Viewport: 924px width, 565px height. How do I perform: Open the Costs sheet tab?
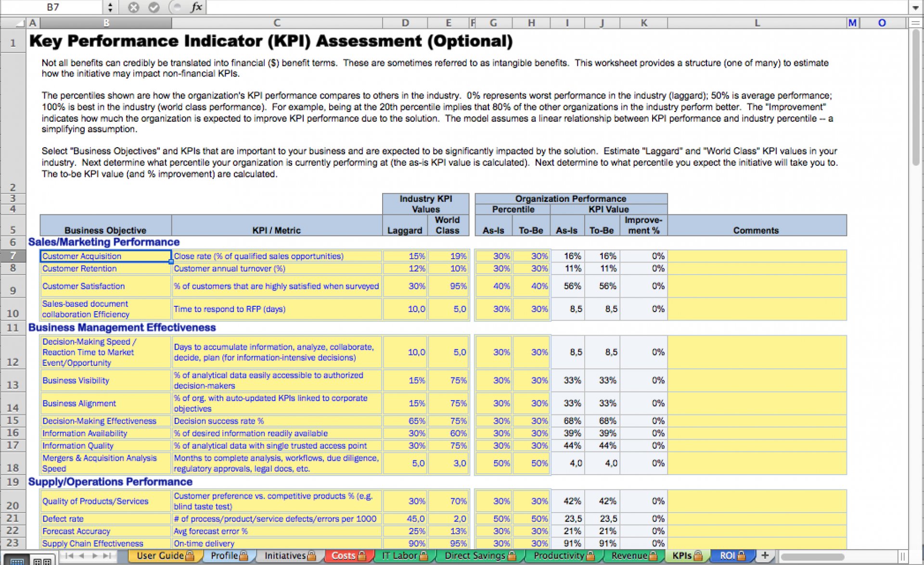tap(348, 556)
